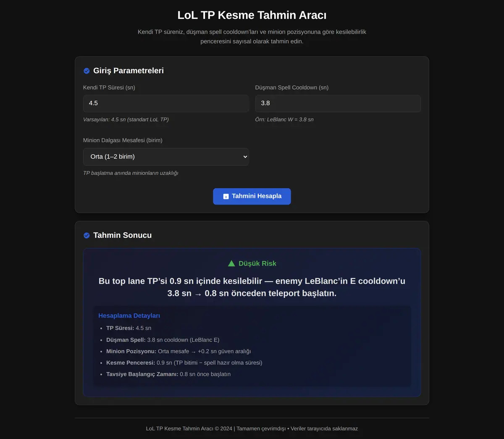Click the Düşük Risk label

point(257,263)
